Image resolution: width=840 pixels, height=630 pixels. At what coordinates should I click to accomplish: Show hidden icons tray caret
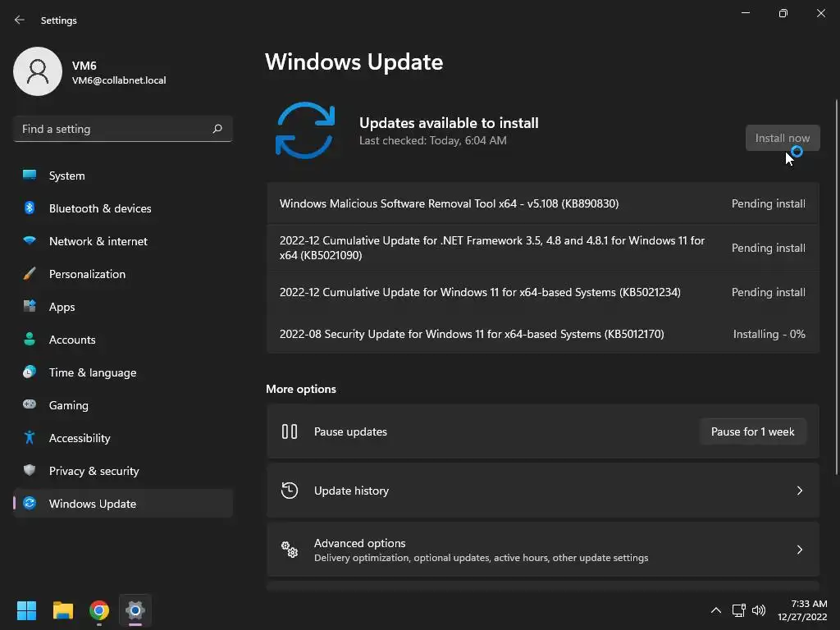(715, 610)
